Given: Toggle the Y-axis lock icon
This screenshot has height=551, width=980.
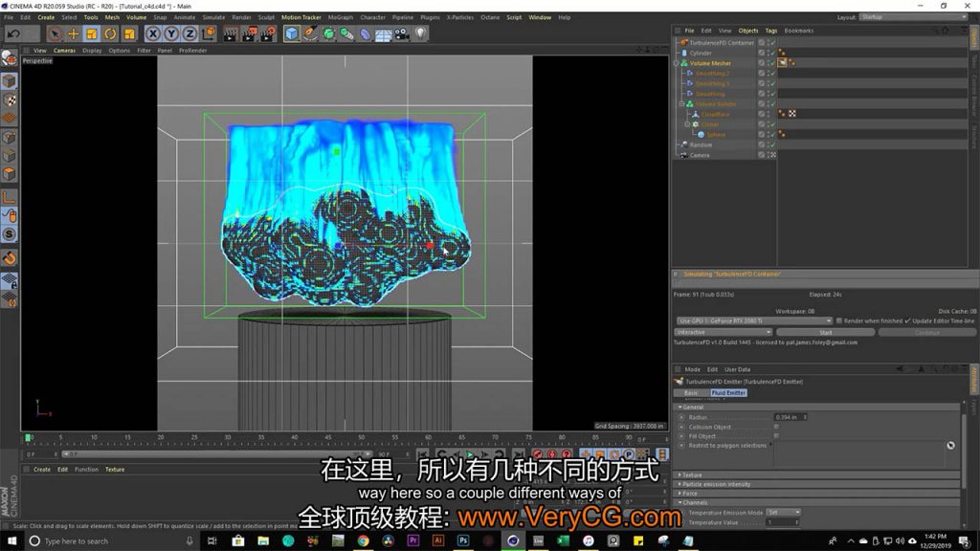Looking at the screenshot, I should 171,33.
